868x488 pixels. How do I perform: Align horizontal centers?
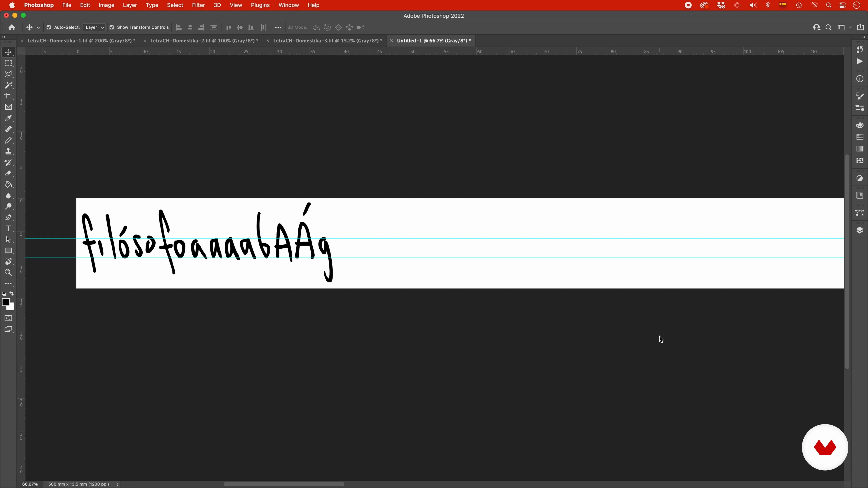(190, 27)
